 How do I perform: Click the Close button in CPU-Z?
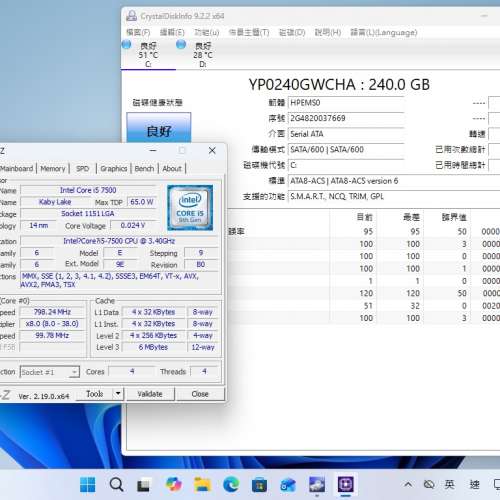[x=200, y=394]
